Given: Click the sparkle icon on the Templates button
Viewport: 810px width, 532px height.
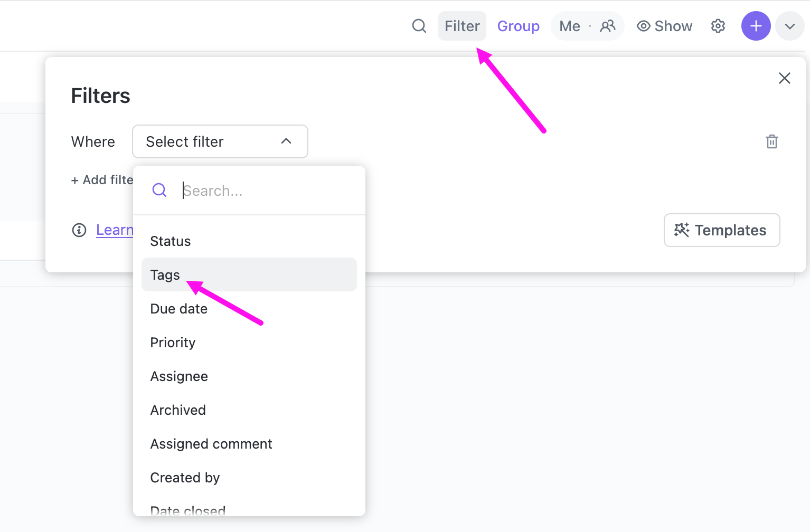Looking at the screenshot, I should pyautogui.click(x=682, y=230).
